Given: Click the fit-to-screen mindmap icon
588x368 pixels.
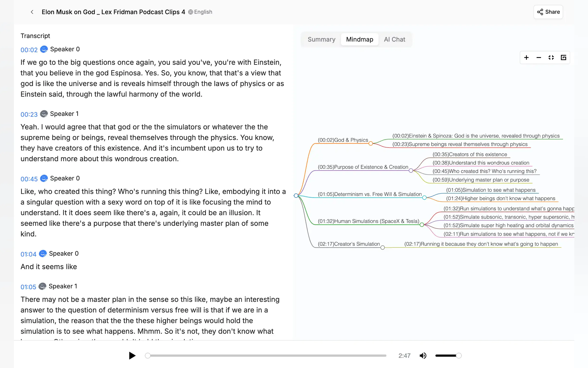Looking at the screenshot, I should (551, 57).
